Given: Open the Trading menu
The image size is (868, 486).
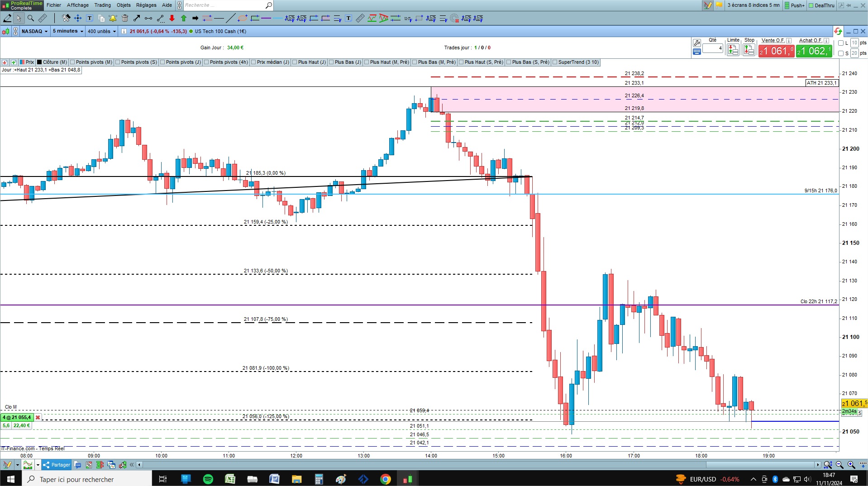Looking at the screenshot, I should tap(102, 5).
